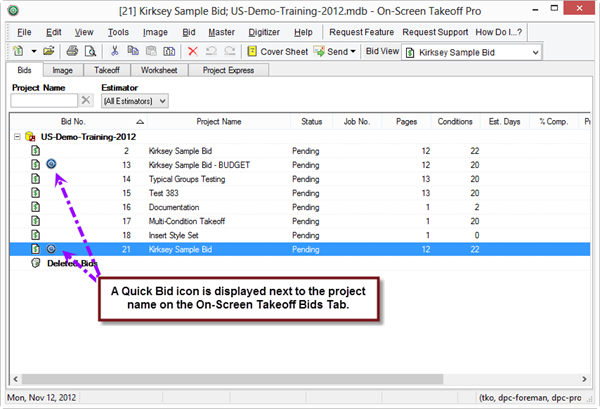Switch to the Worksheet tab
The image size is (600, 409).
(x=159, y=70)
